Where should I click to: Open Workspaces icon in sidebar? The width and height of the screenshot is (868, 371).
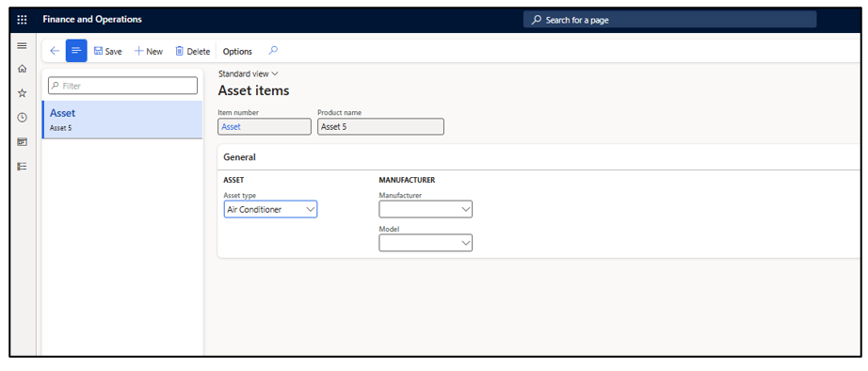coord(23,142)
